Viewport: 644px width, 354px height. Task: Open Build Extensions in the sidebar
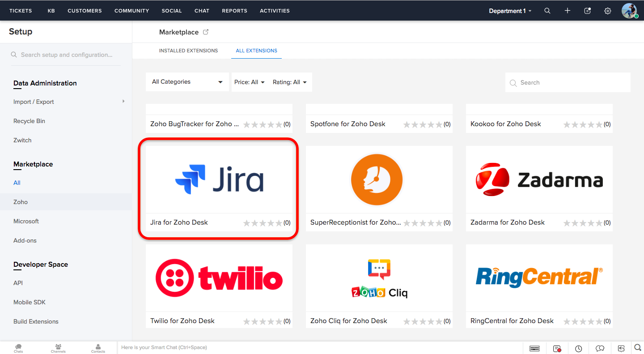[x=36, y=321]
